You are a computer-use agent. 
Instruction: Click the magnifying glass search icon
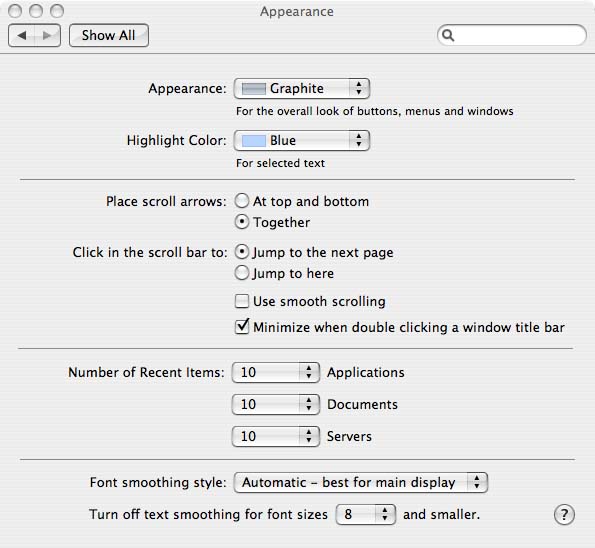[448, 35]
